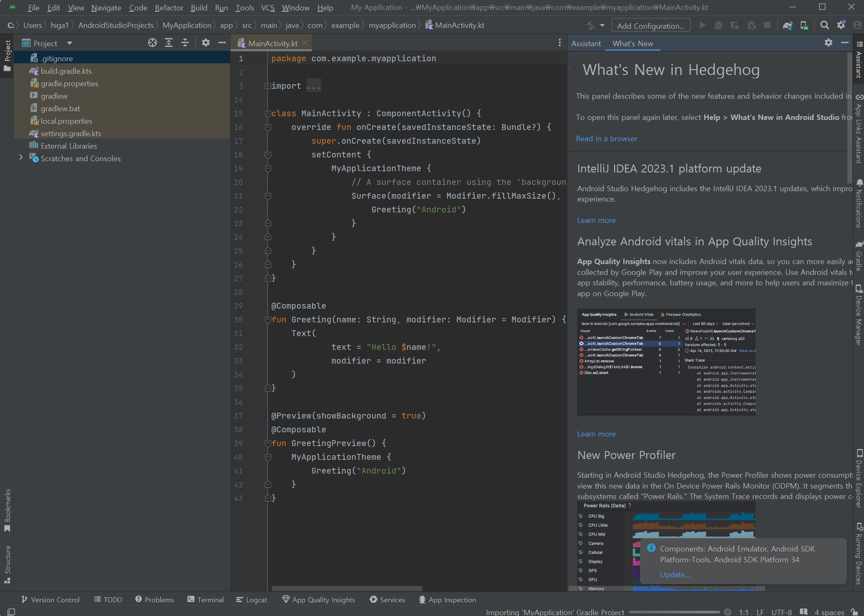
Task: Open Project view dropdown selector
Action: tap(70, 43)
